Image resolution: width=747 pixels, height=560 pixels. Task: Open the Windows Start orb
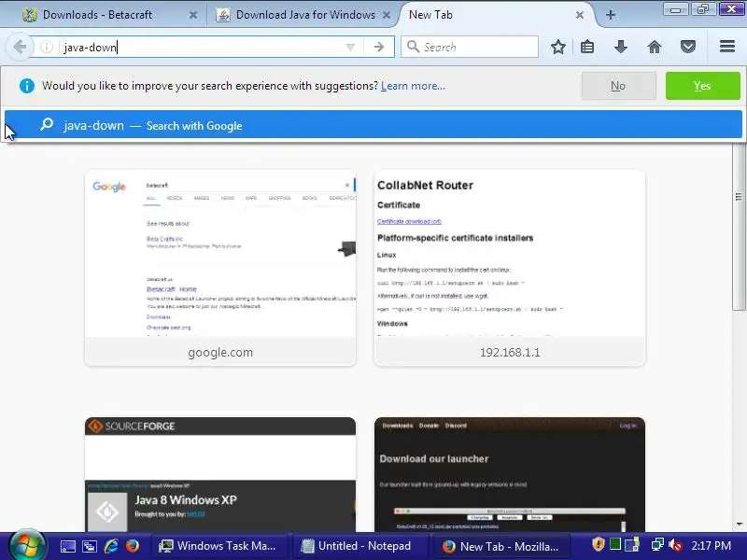27,545
